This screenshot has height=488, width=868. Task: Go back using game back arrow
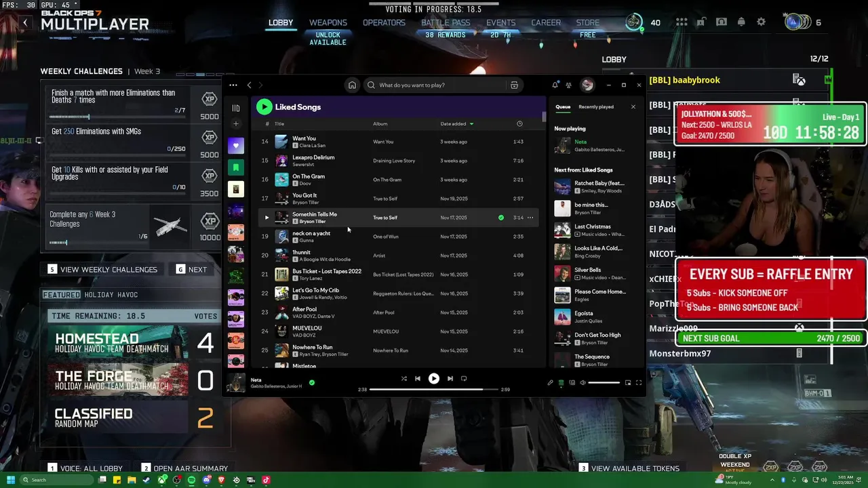pos(25,22)
